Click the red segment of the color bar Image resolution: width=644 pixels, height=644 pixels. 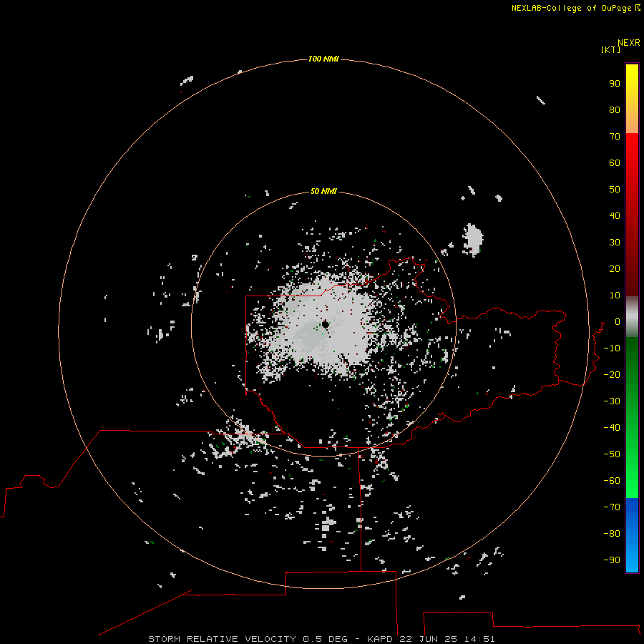[632, 215]
